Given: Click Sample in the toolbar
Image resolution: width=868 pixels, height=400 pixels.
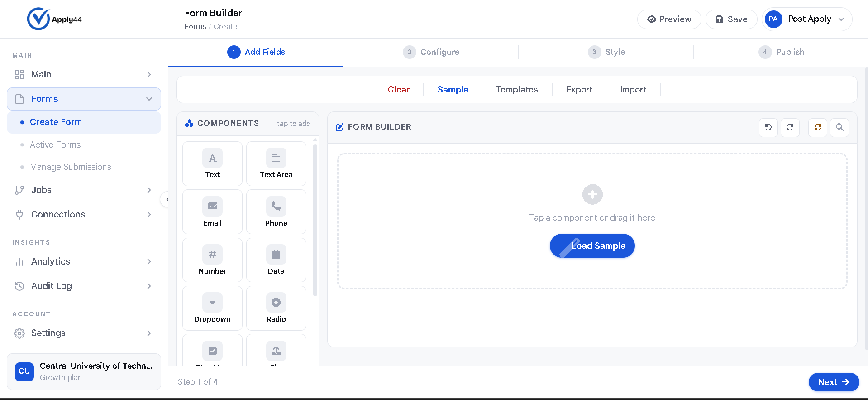Looking at the screenshot, I should pos(453,89).
